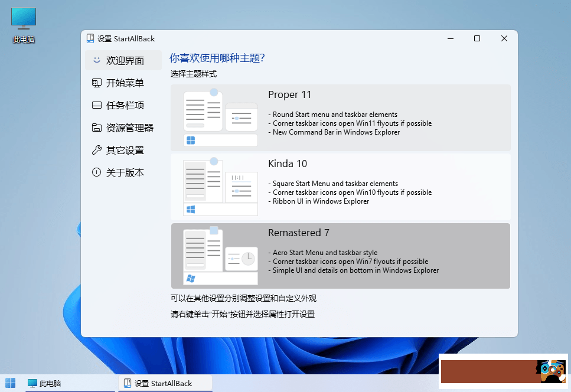Click the Kinda 10 theme preview thumbnail
This screenshot has width=571, height=392.
coord(220,187)
